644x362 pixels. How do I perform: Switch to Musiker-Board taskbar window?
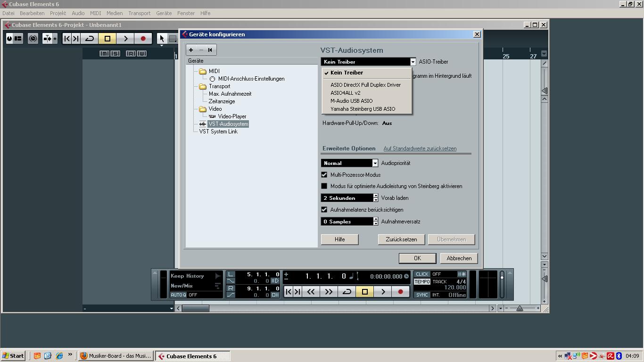116,356
